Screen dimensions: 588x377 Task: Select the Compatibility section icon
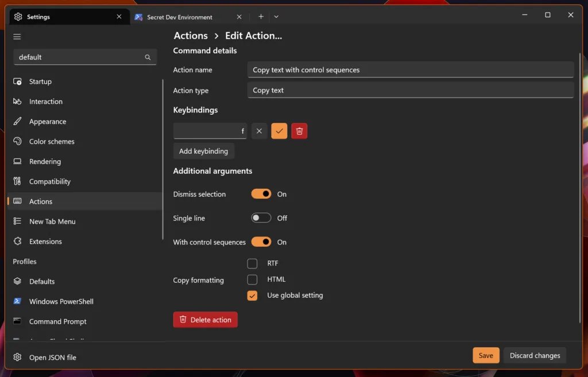(x=17, y=181)
